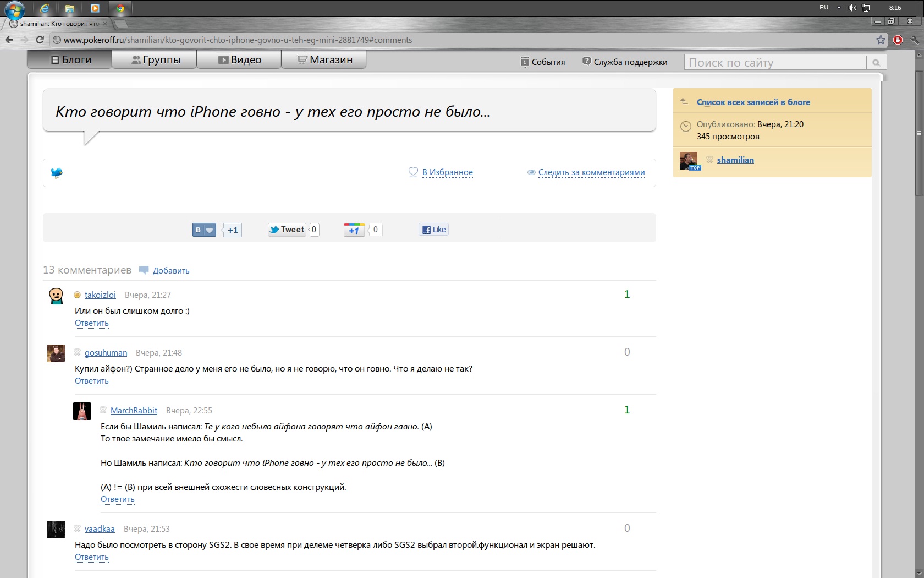
Task: Click the Facebook Like button
Action: click(433, 230)
